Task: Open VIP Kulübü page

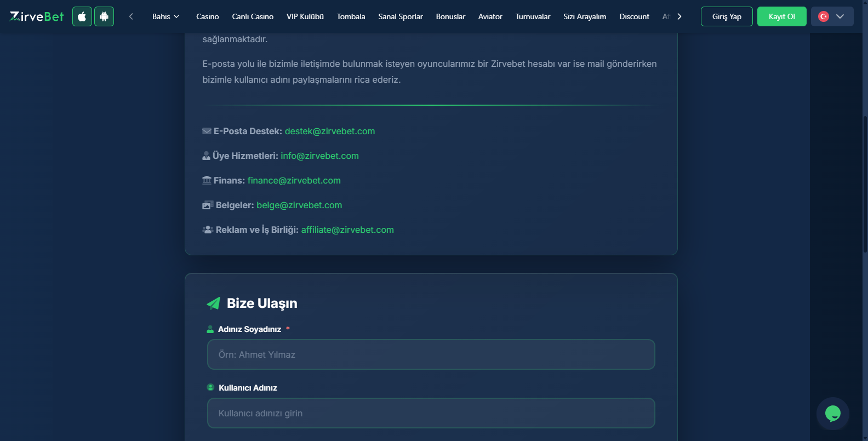Action: (305, 16)
